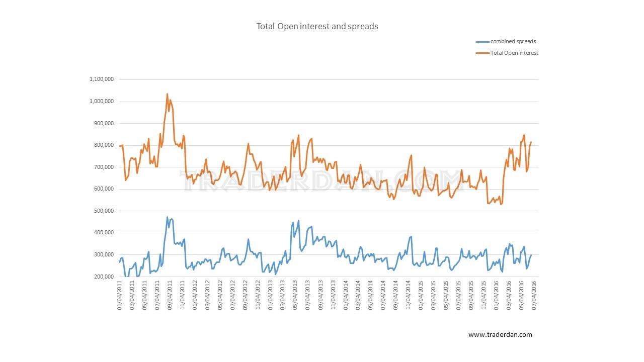Select the "Total Open interest" legend label

514,53
